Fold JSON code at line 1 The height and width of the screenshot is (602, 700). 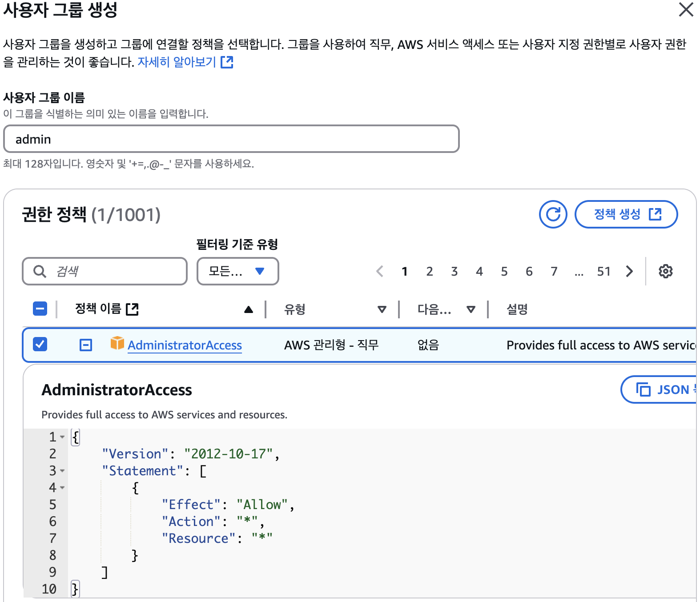(62, 437)
